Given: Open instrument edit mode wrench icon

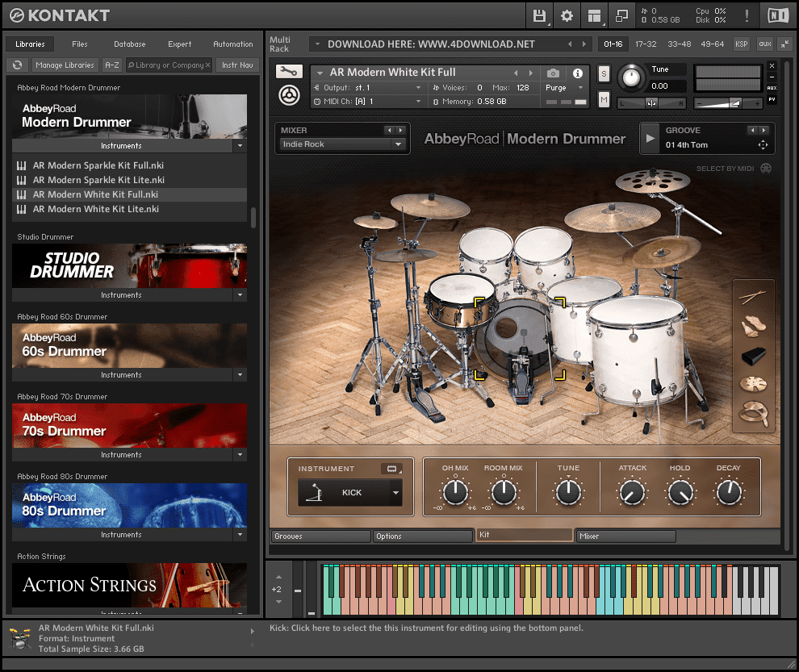Looking at the screenshot, I should [x=289, y=72].
